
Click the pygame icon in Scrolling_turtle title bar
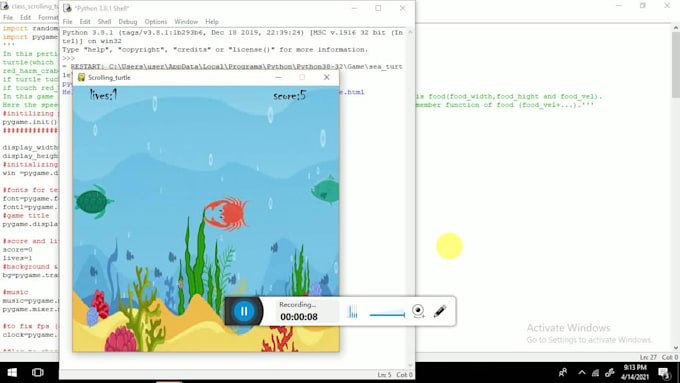click(x=81, y=77)
